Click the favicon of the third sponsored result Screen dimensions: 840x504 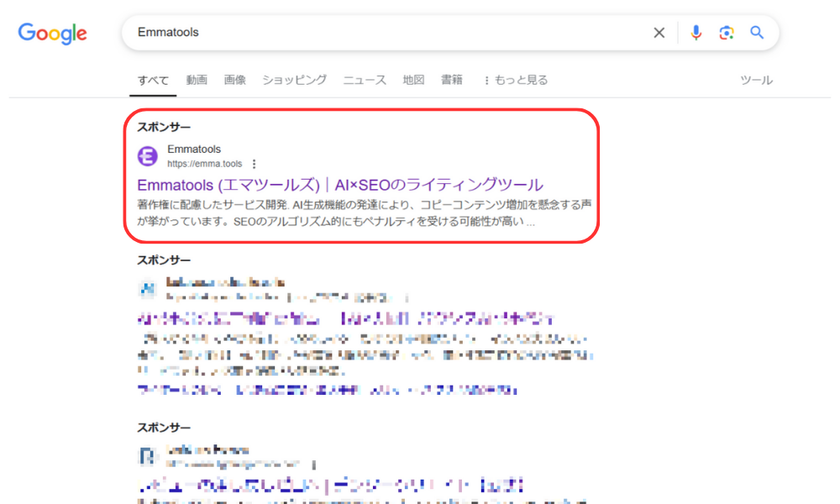(148, 455)
